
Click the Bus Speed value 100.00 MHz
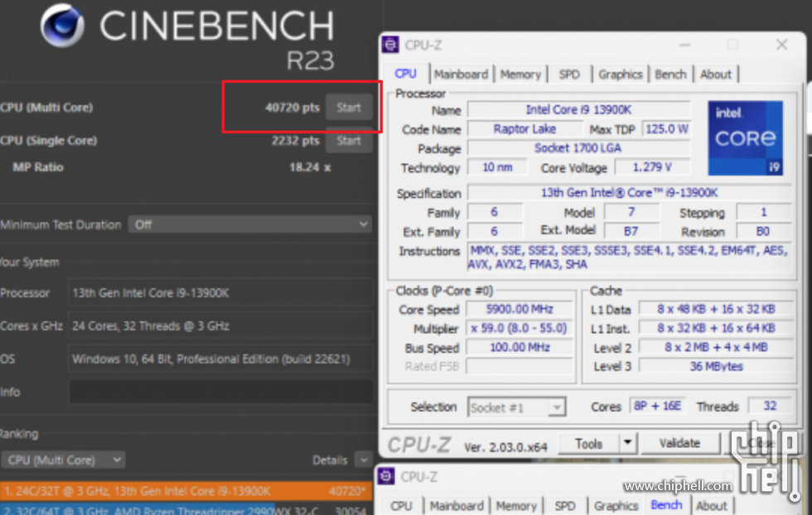click(x=520, y=347)
